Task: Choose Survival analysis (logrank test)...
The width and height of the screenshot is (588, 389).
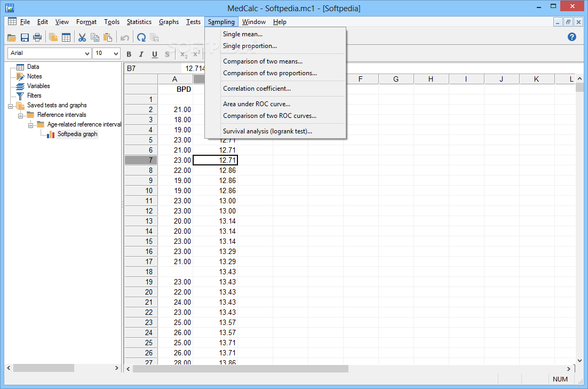Action: tap(275, 131)
